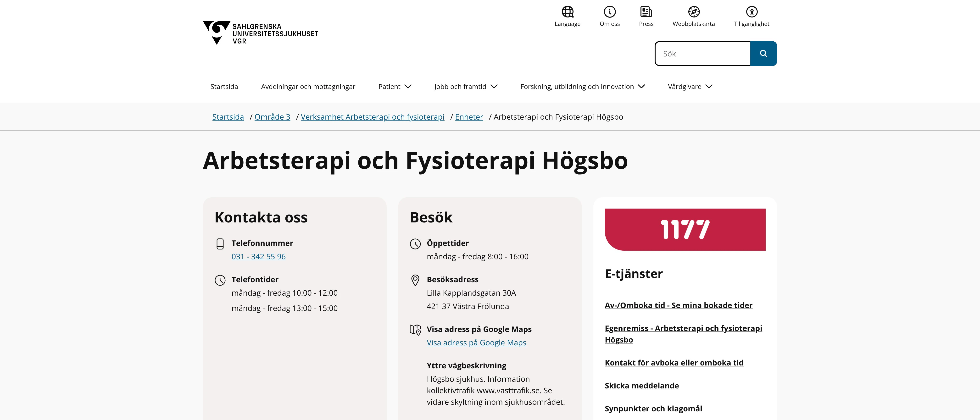The height and width of the screenshot is (420, 980).
Task: Expand the Jobb och framtid chevron
Action: [x=494, y=86]
